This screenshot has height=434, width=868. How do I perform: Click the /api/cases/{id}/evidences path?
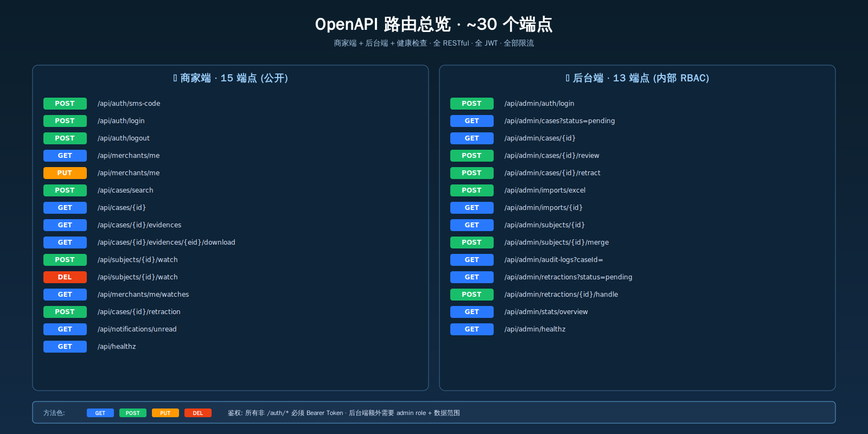[139, 225]
